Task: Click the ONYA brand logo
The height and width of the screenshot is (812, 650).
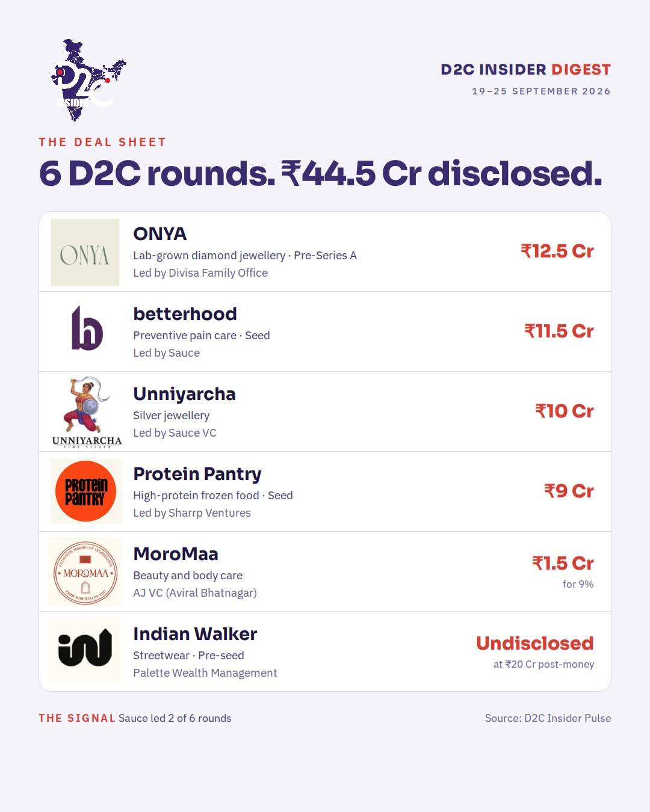Action: pos(85,253)
